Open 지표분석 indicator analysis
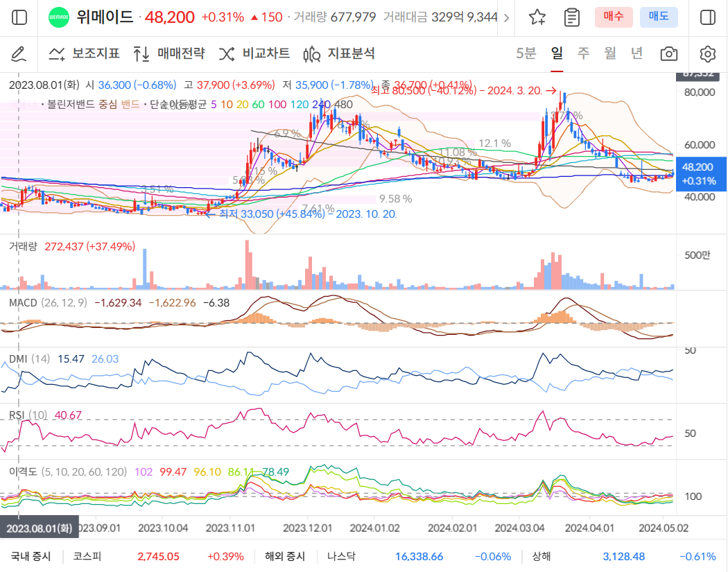The height and width of the screenshot is (572, 728). 339,53
